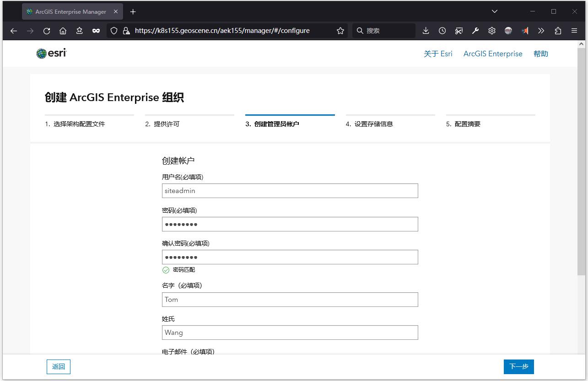Click the gear settings toolbar icon
This screenshot has width=588, height=381.
point(492,31)
